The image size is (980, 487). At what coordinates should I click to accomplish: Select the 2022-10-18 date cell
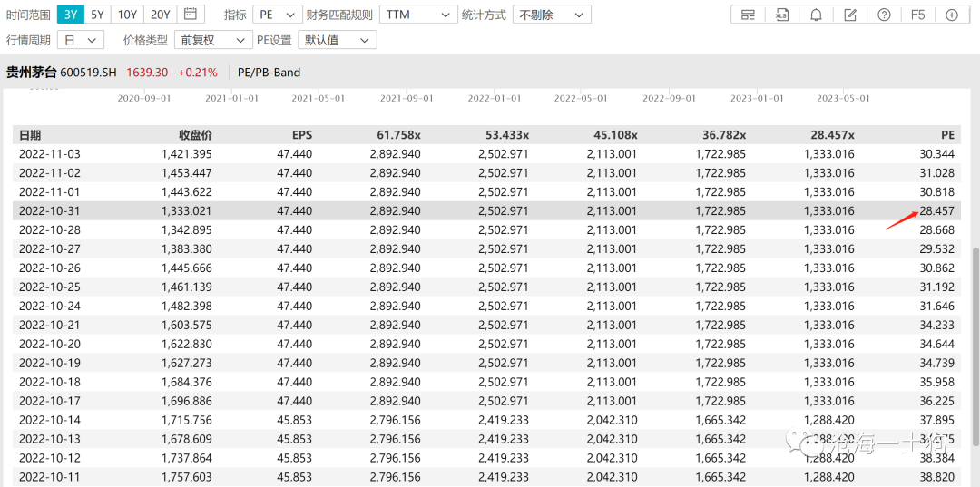click(x=50, y=382)
